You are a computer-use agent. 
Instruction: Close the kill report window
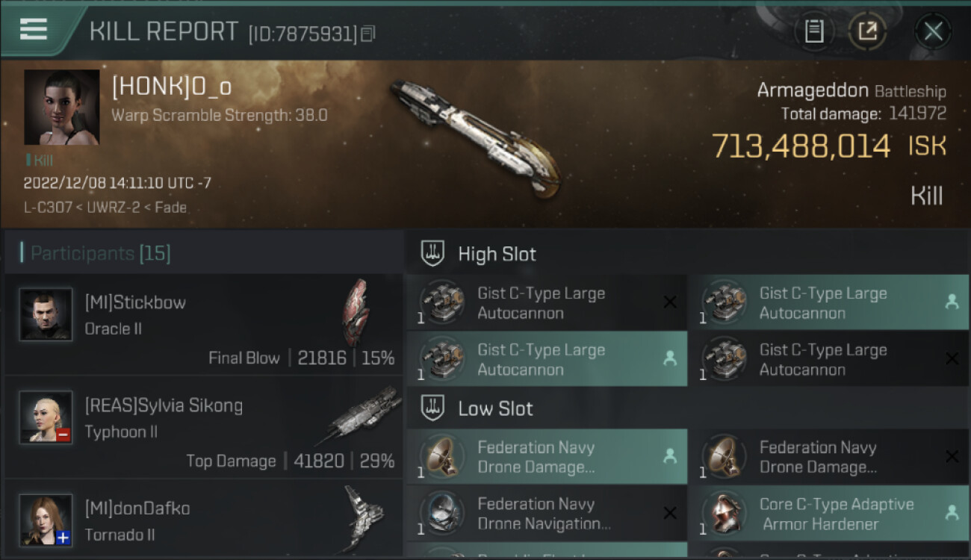933,31
